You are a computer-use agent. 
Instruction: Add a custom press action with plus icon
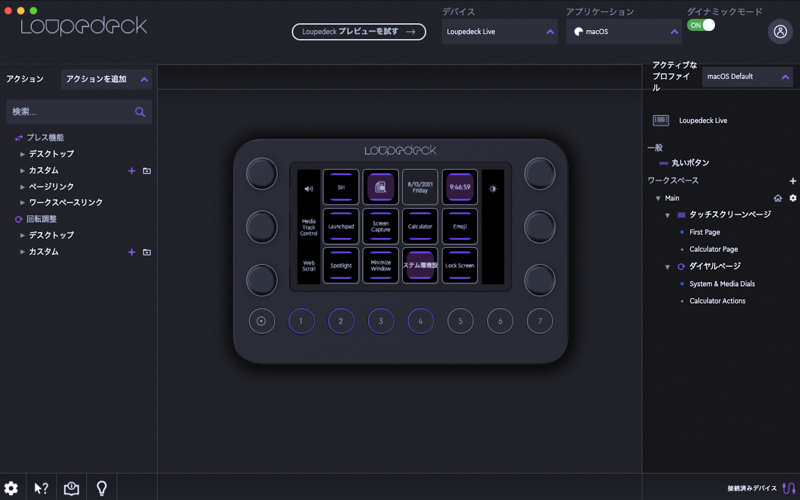pyautogui.click(x=132, y=171)
